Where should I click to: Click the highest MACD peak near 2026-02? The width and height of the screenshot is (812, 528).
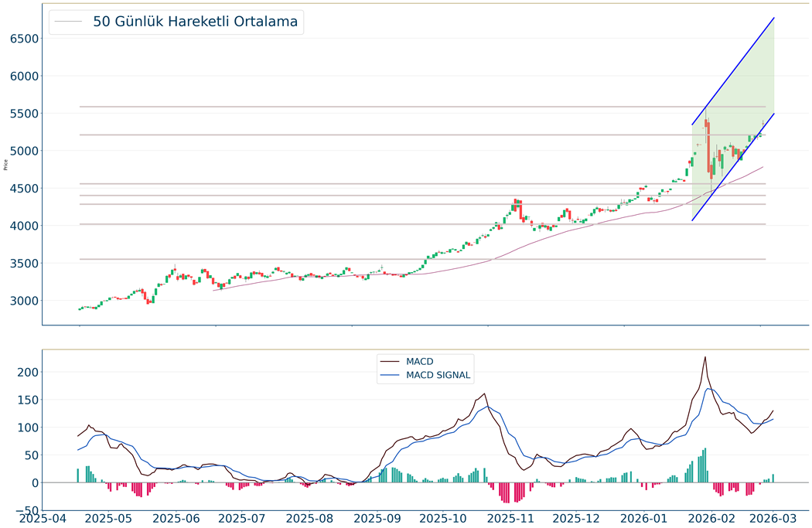[x=705, y=357]
